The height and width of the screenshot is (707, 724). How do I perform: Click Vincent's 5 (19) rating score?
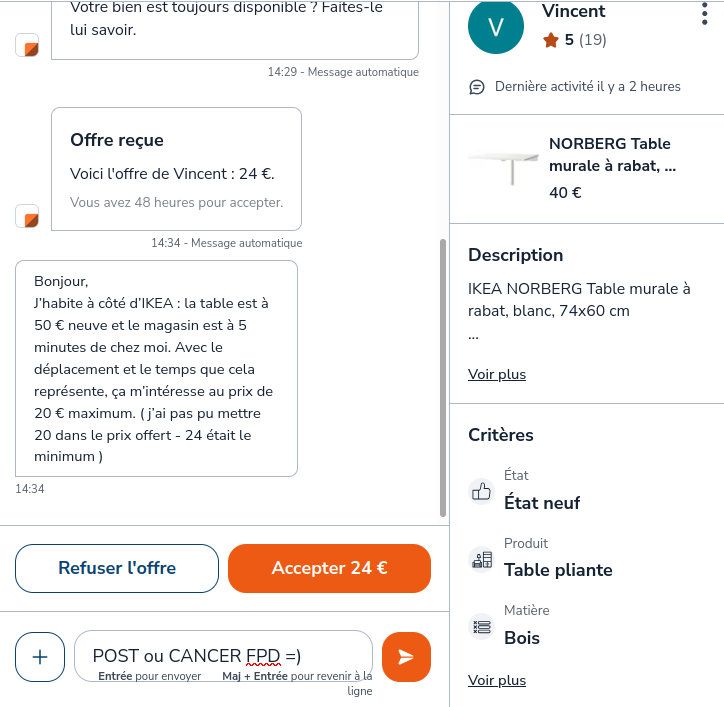[x=585, y=40]
